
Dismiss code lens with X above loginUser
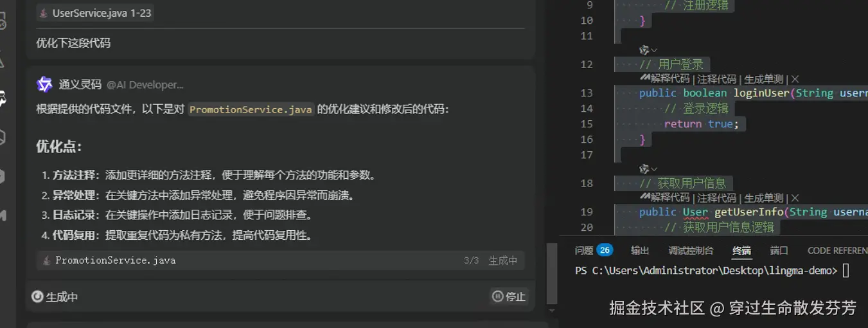[x=795, y=79]
